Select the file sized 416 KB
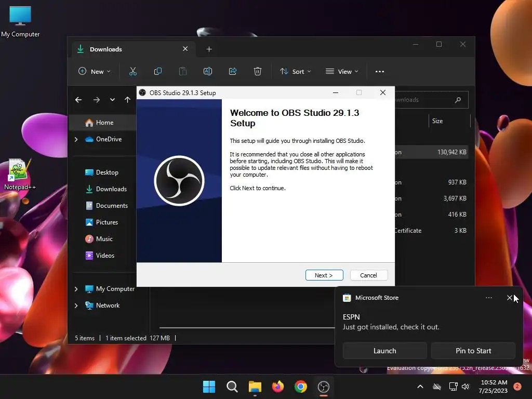The height and width of the screenshot is (399, 532). 432,215
